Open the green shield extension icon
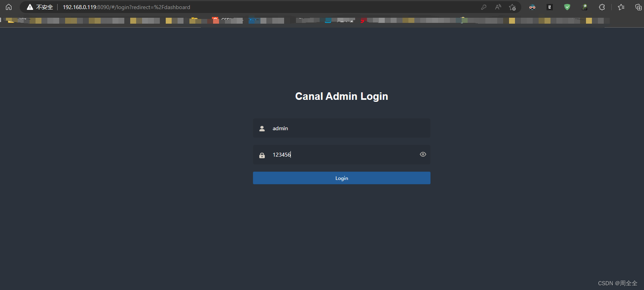 (567, 7)
